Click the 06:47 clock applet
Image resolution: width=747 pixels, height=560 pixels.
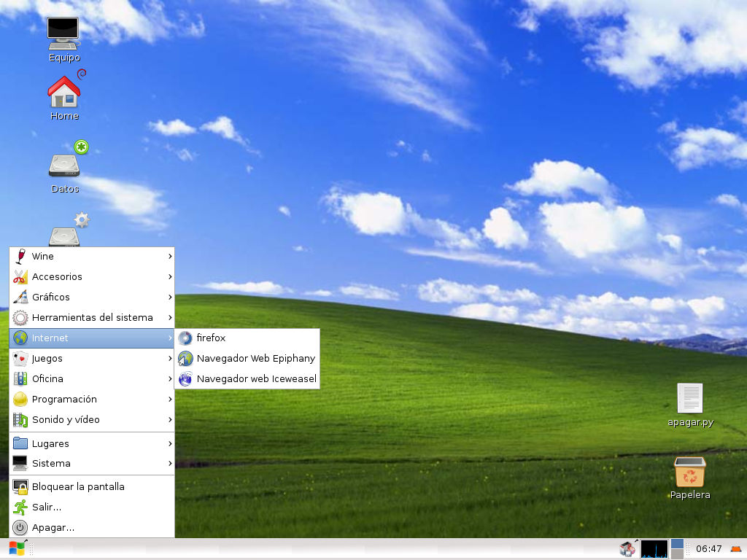pyautogui.click(x=708, y=549)
